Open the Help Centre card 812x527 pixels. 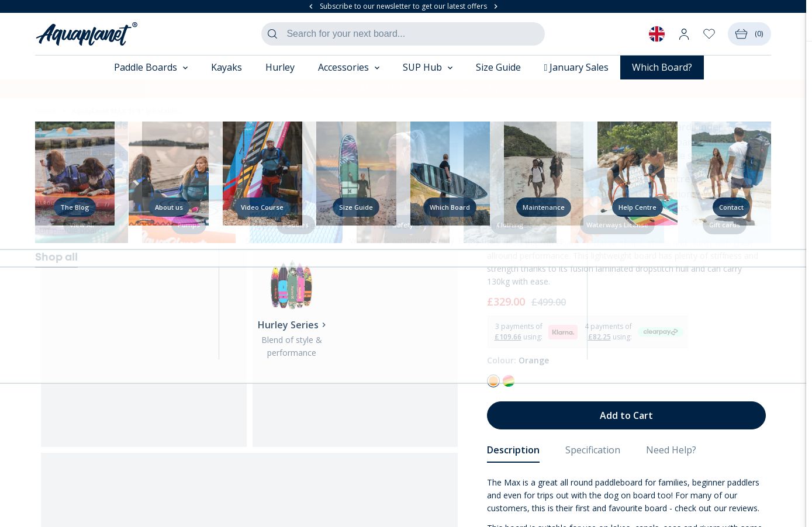point(637,174)
